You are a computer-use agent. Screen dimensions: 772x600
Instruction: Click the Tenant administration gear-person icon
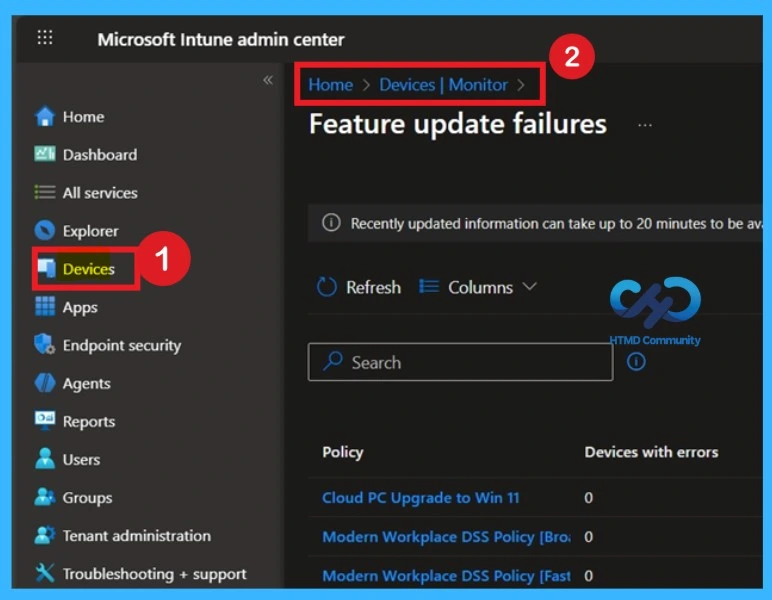coord(45,535)
